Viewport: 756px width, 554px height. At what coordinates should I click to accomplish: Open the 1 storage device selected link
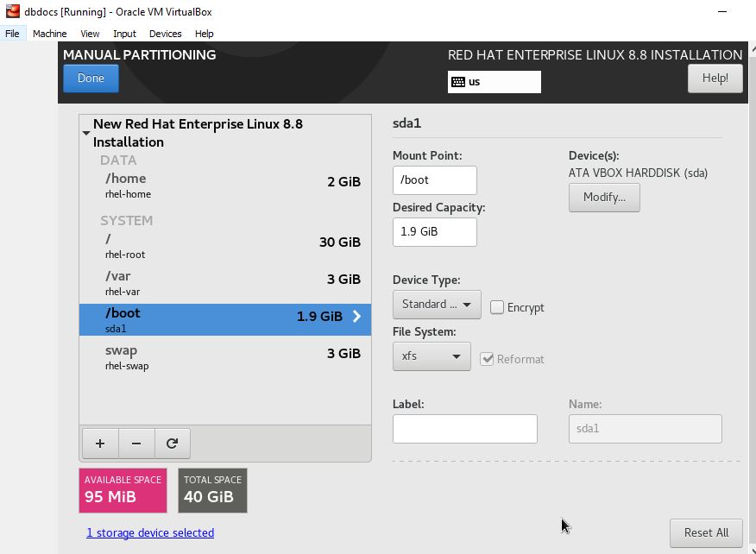point(150,532)
